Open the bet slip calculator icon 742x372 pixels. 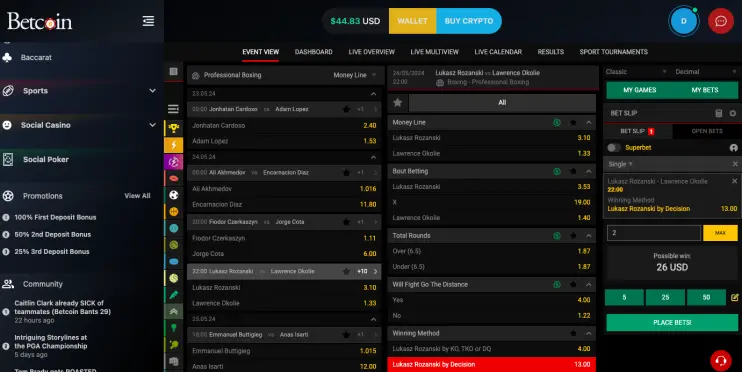click(x=718, y=113)
